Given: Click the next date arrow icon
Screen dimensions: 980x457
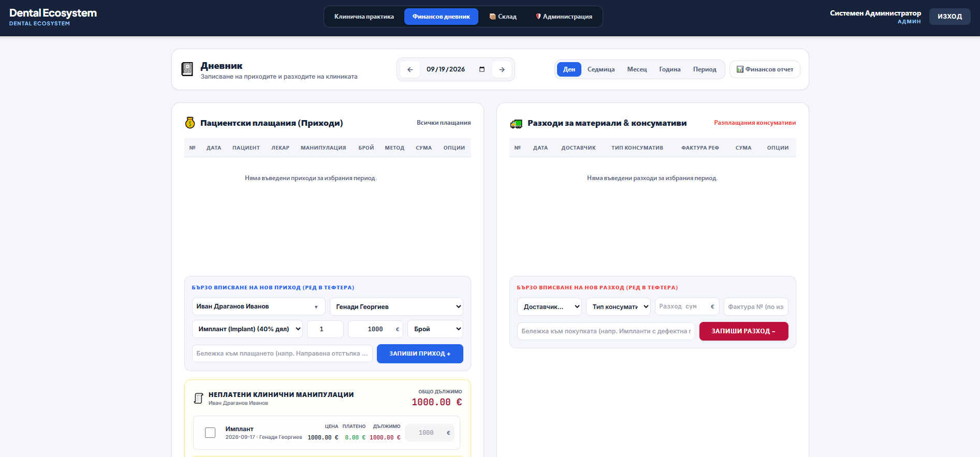Looking at the screenshot, I should click(x=502, y=69).
